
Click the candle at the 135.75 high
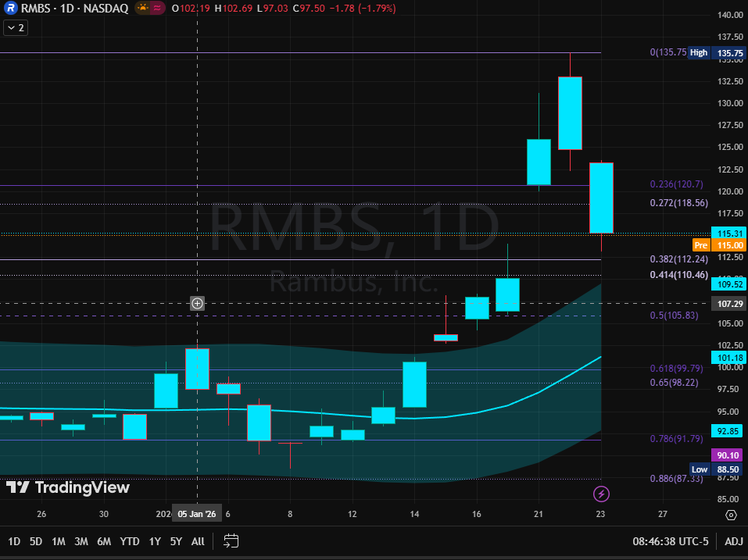570,113
